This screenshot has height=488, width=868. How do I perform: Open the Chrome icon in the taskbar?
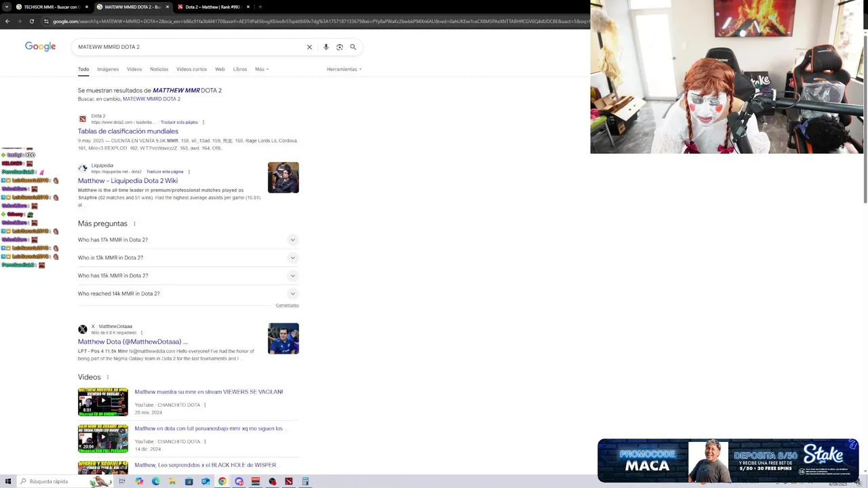222,481
